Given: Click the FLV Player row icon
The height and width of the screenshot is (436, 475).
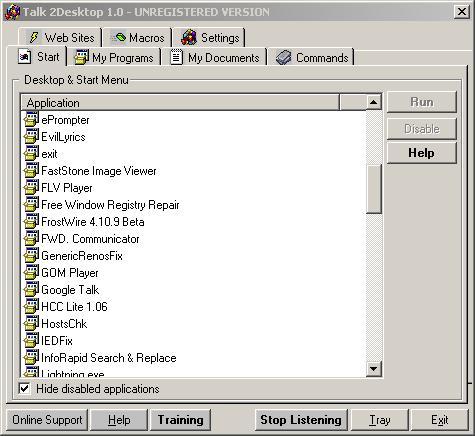Looking at the screenshot, I should 31,187.
